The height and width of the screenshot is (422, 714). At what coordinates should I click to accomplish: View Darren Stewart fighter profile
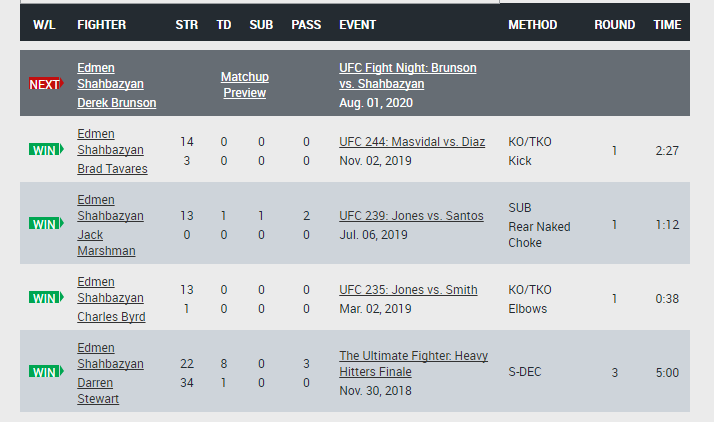98,391
